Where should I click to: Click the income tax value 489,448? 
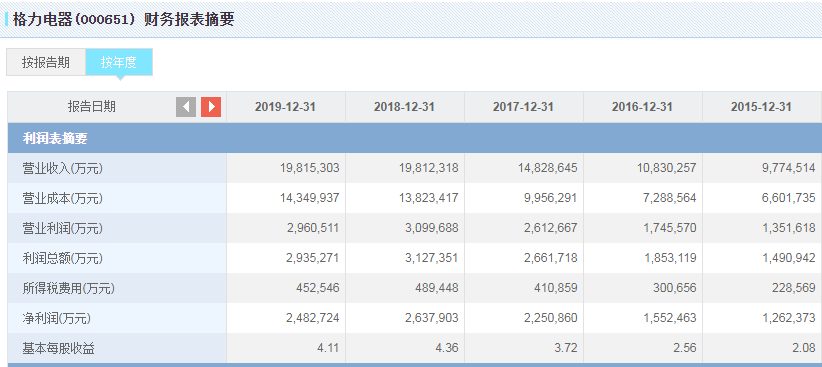(x=437, y=288)
